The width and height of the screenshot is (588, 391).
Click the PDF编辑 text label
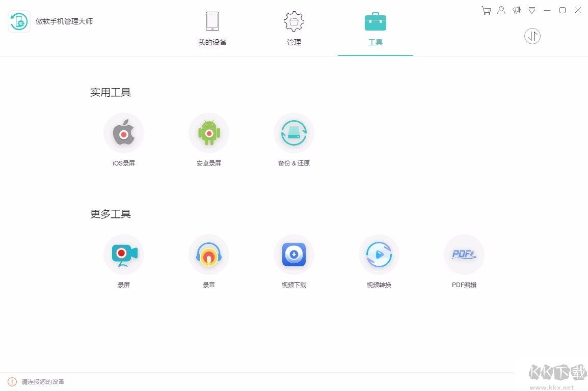coord(464,285)
